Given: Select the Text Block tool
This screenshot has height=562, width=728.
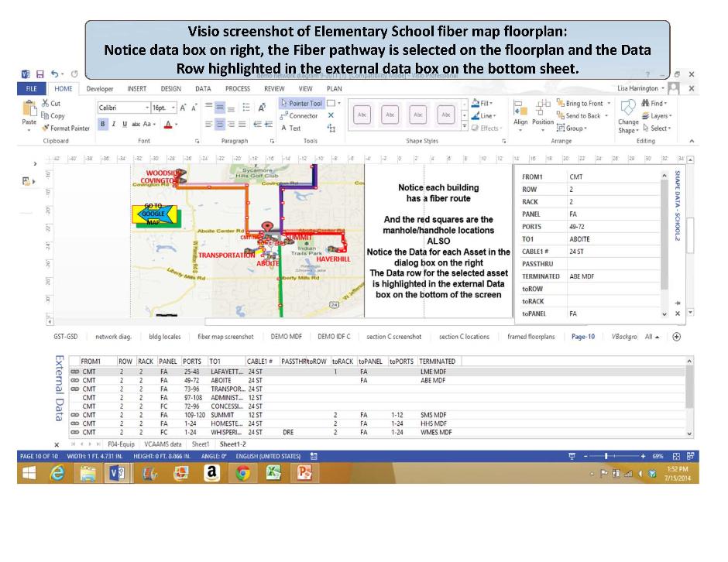Looking at the screenshot, I should click(x=331, y=128).
